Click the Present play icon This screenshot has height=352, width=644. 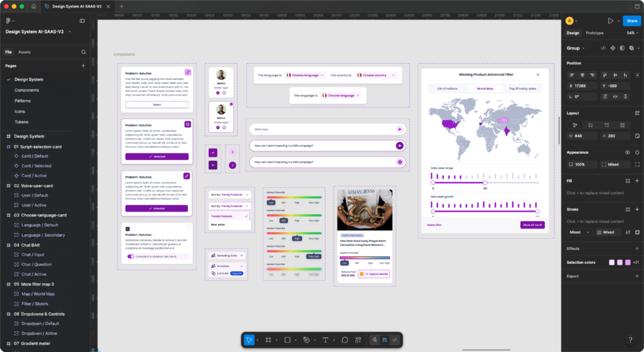[x=610, y=21]
